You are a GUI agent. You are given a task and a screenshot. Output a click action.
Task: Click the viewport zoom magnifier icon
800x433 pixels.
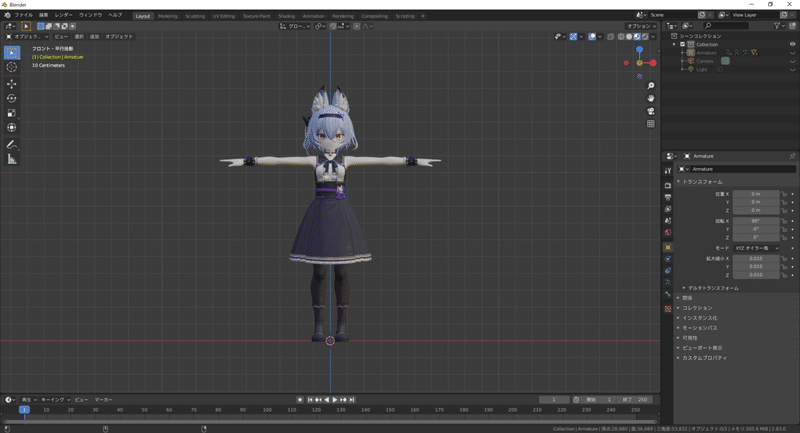click(651, 86)
